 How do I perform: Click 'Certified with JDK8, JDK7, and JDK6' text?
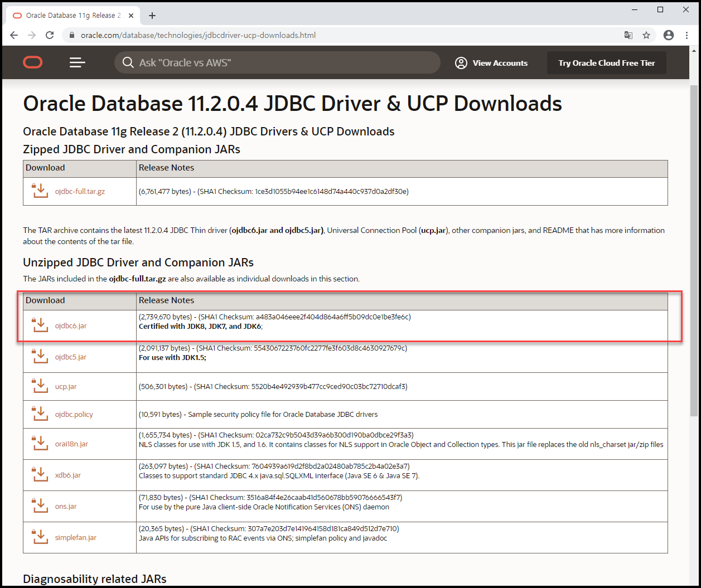point(201,326)
